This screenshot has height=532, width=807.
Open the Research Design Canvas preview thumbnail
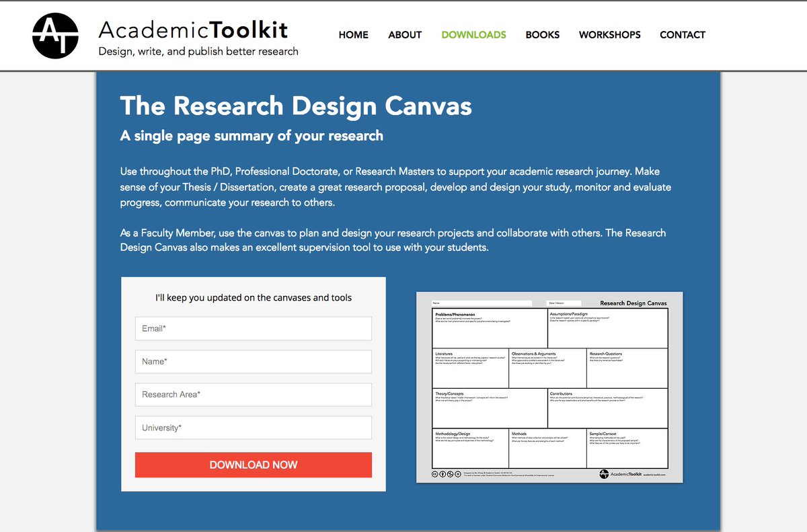(x=549, y=387)
